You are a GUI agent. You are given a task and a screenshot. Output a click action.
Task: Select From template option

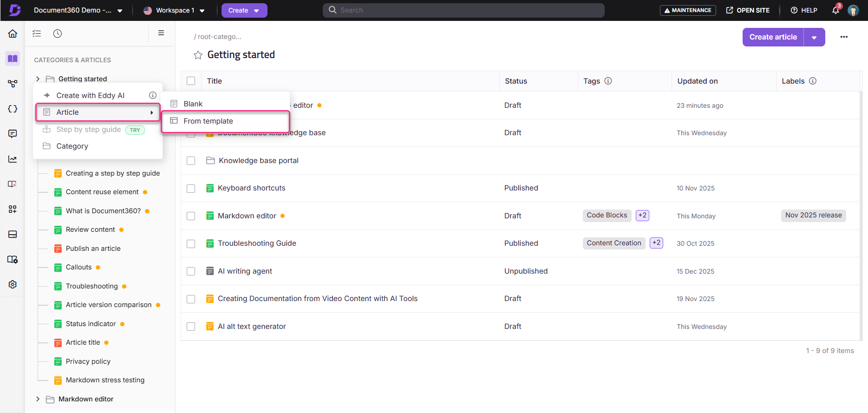[225, 121]
